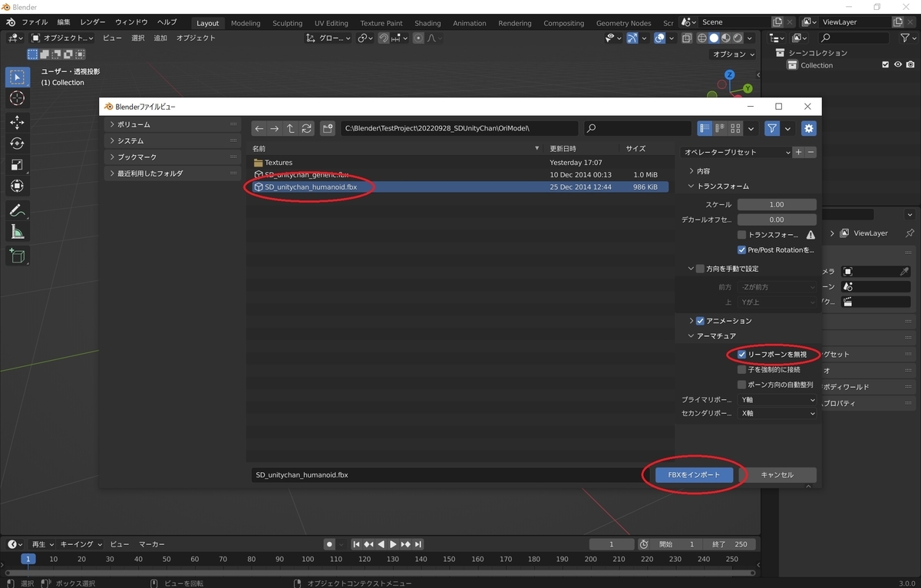Switch to the Sculpting workspace tab
The image size is (921, 588).
(x=288, y=23)
